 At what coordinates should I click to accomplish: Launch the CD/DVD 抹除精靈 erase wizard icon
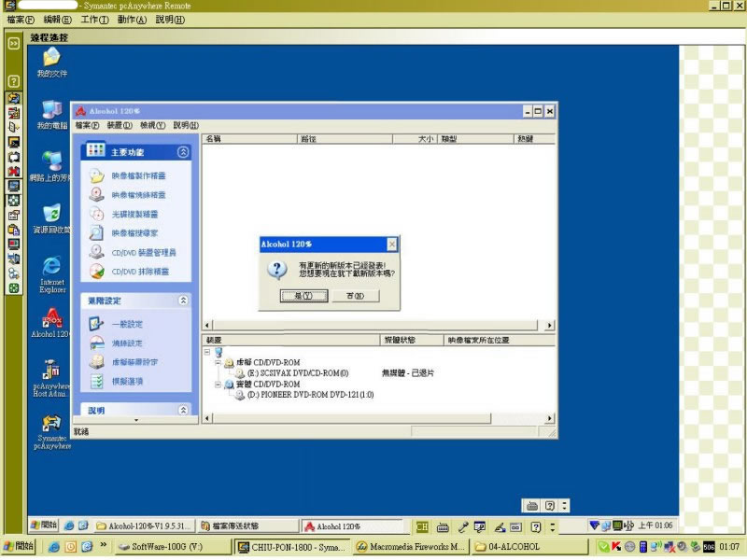click(97, 272)
